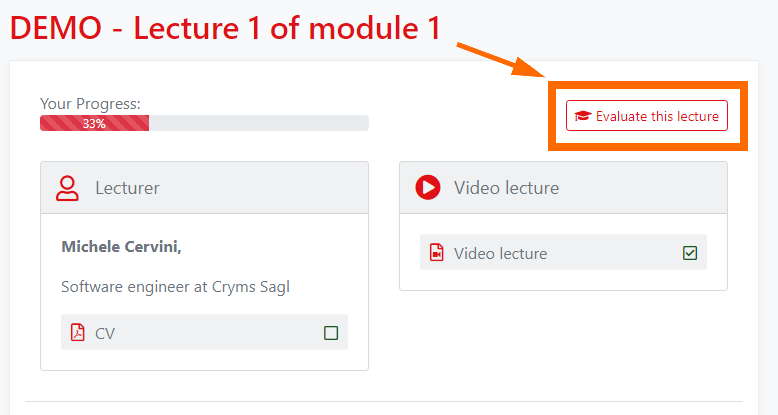
Task: Click the DEMO - Lecture 1 of module 1 heading
Action: click(x=225, y=26)
